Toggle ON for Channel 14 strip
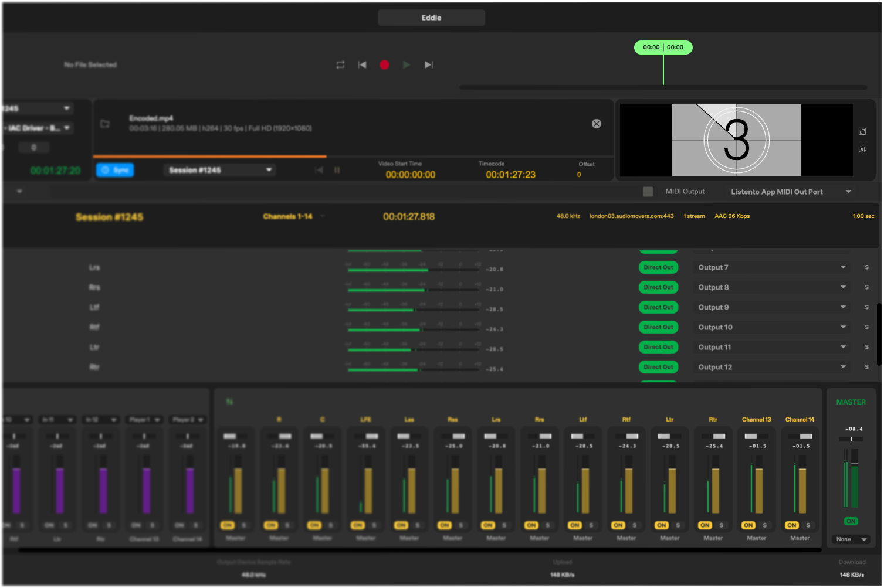The height and width of the screenshot is (588, 884). [792, 525]
